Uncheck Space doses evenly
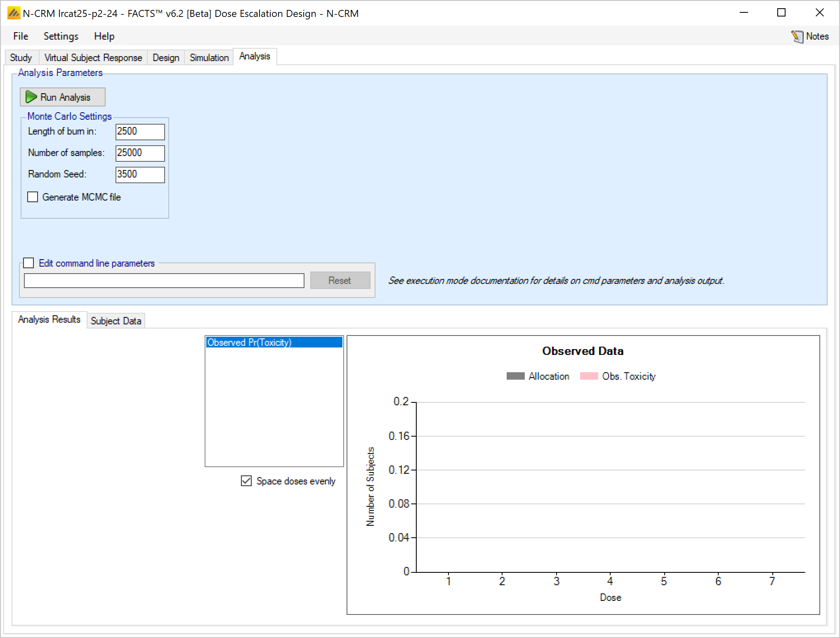The height and width of the screenshot is (638, 840). click(x=246, y=481)
